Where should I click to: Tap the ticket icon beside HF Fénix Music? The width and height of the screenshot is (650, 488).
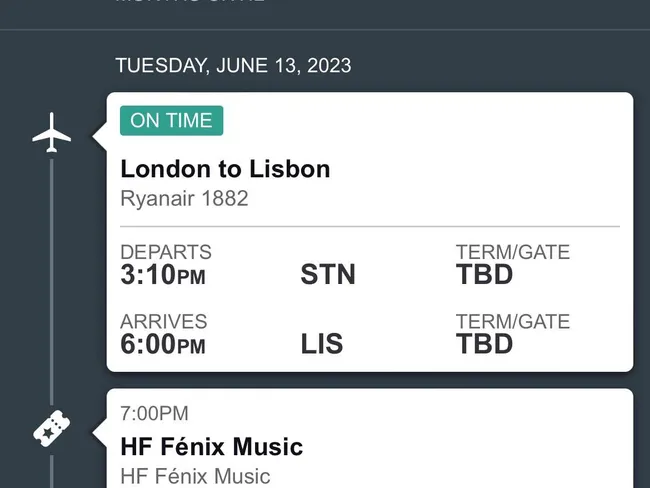pyautogui.click(x=51, y=428)
